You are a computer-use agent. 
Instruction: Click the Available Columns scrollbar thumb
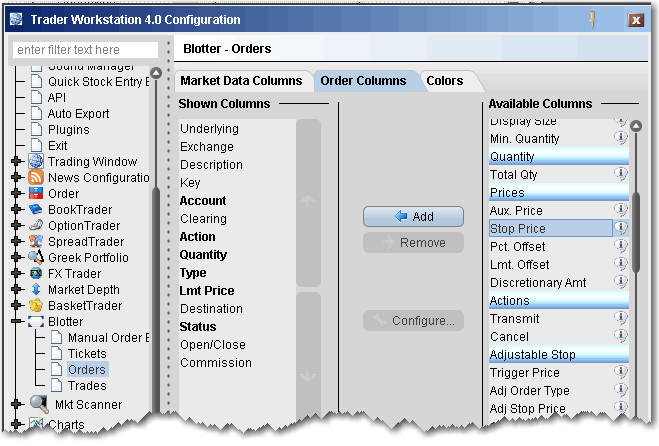[x=636, y=233]
